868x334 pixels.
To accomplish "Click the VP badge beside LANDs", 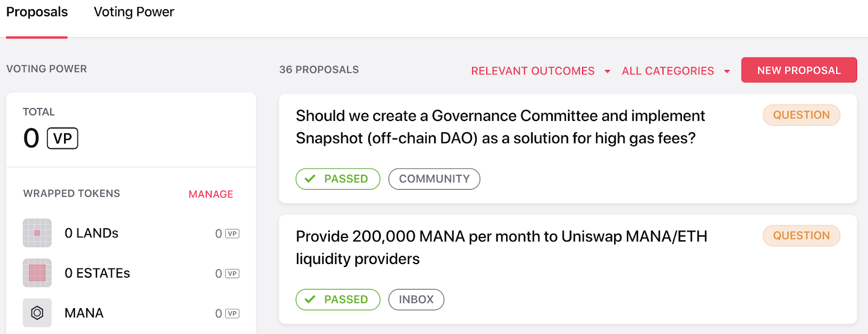I will tap(232, 234).
